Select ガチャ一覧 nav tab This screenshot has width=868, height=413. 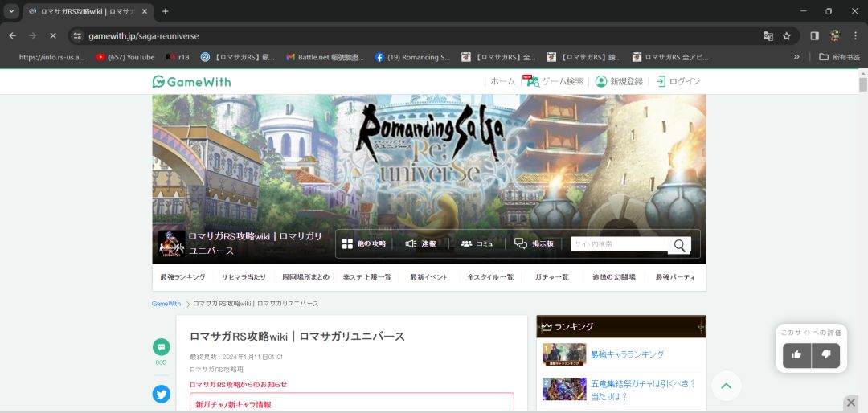coord(552,277)
